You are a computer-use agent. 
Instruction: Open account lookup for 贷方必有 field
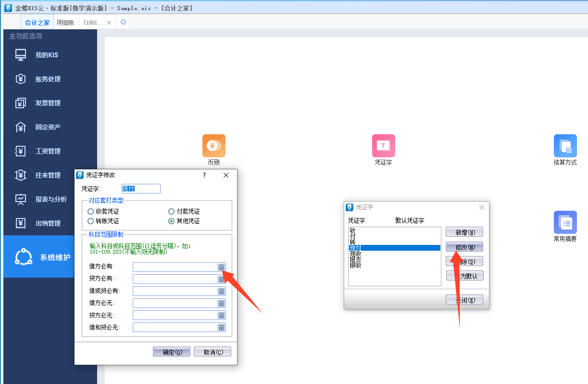tap(221, 279)
